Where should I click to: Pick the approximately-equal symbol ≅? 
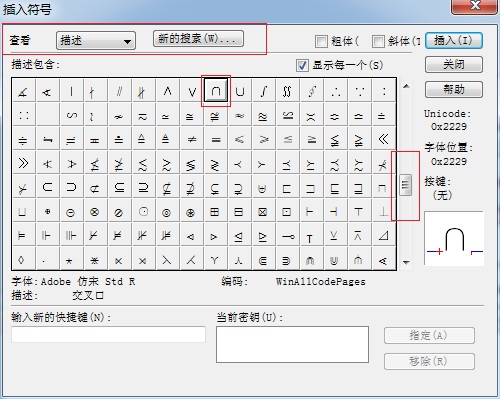192,115
